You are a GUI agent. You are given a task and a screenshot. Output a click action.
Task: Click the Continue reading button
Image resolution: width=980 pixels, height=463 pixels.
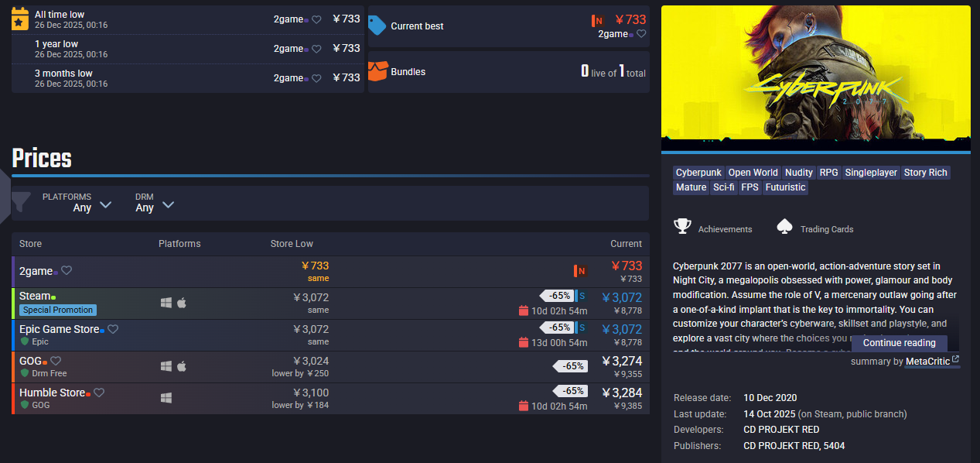pos(899,343)
